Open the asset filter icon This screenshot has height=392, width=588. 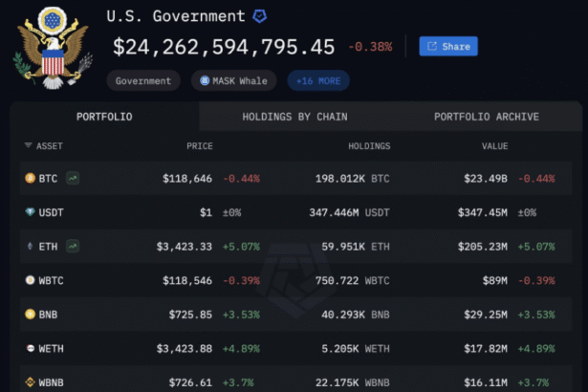(x=28, y=146)
